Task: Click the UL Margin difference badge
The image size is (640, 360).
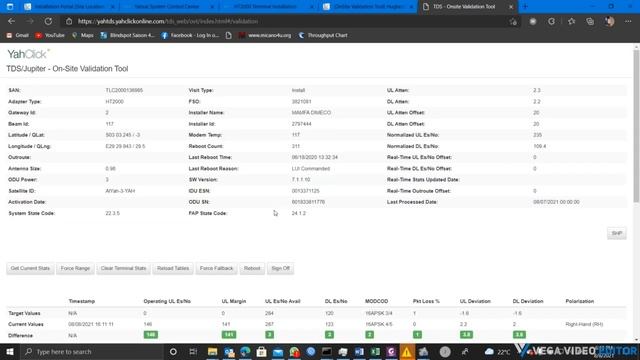Action: pyautogui.click(x=229, y=335)
